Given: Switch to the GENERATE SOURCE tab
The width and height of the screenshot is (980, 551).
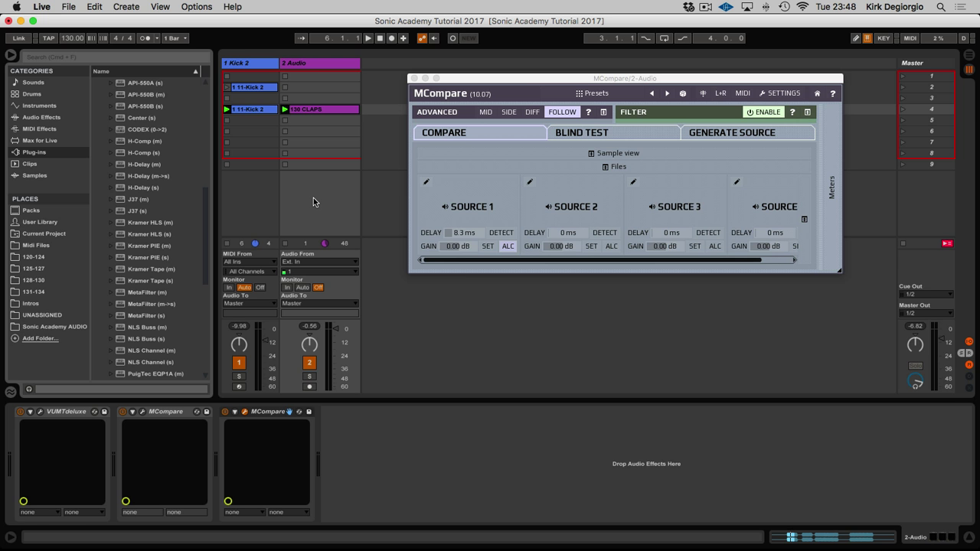Looking at the screenshot, I should pos(747,132).
